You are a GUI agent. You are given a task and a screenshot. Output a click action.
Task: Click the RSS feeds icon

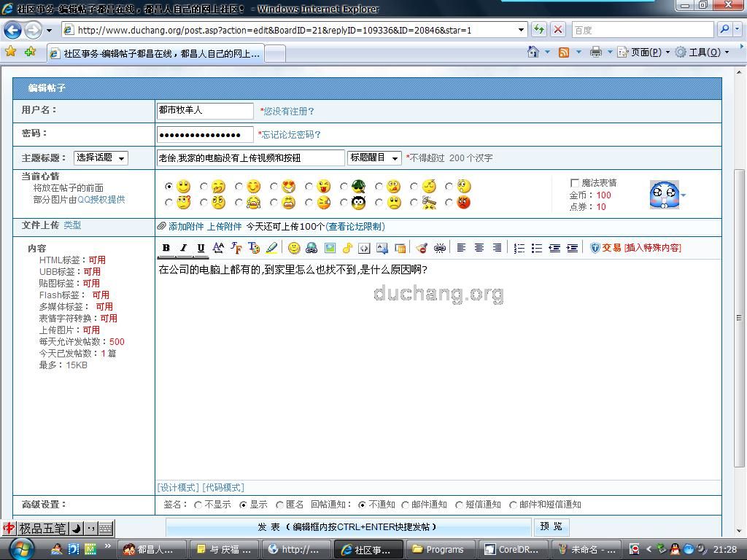(x=564, y=52)
